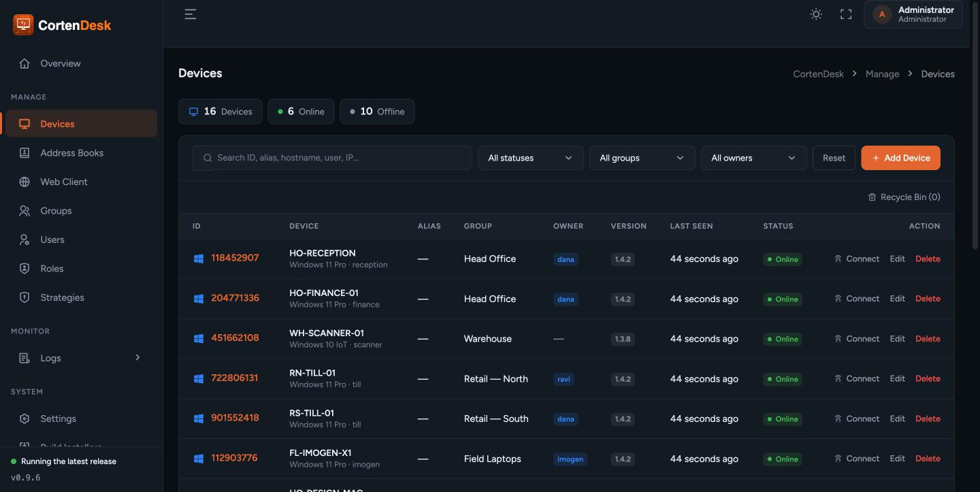Open Overview from the sidebar
The image size is (980, 492).
pos(81,63)
